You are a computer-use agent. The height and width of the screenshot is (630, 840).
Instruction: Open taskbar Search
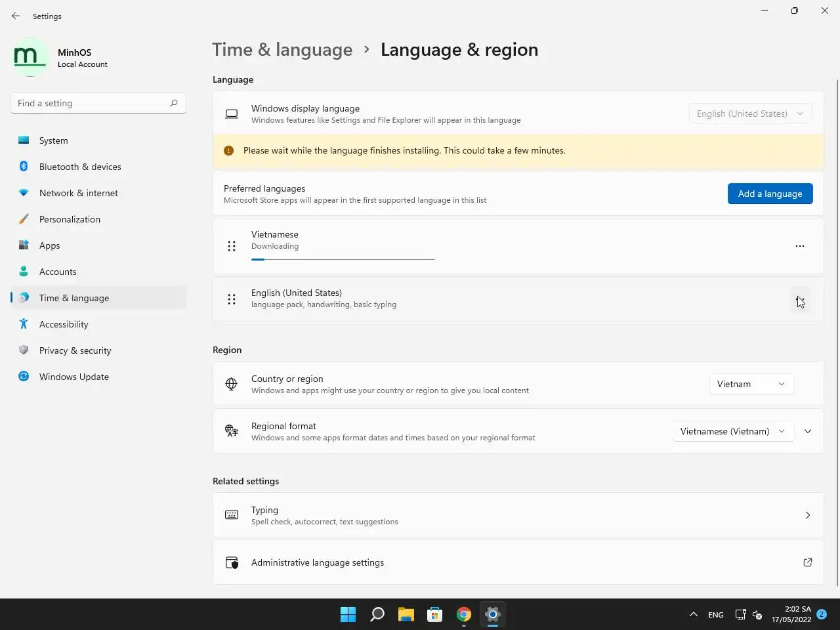[x=377, y=614]
